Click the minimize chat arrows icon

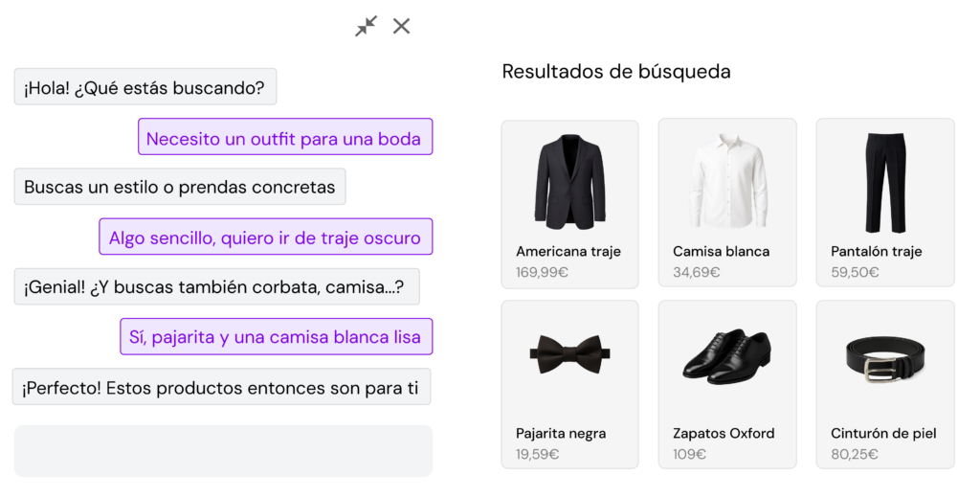[366, 26]
